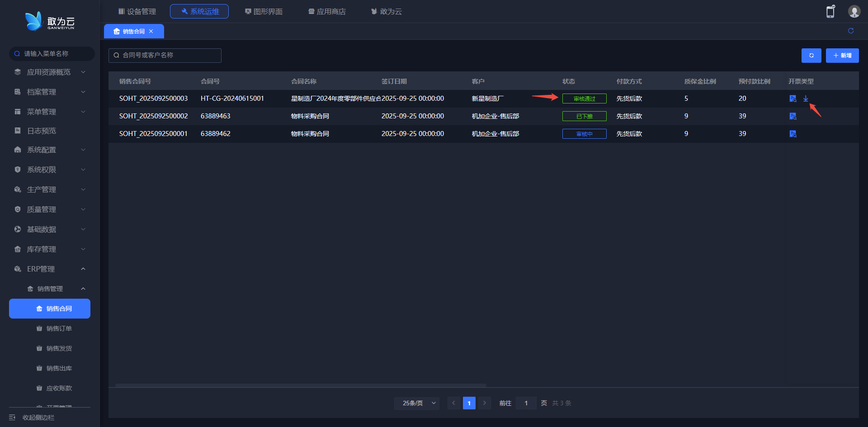Click the horizontal scrollbar under the table
This screenshot has width=868, height=427.
coord(301,385)
